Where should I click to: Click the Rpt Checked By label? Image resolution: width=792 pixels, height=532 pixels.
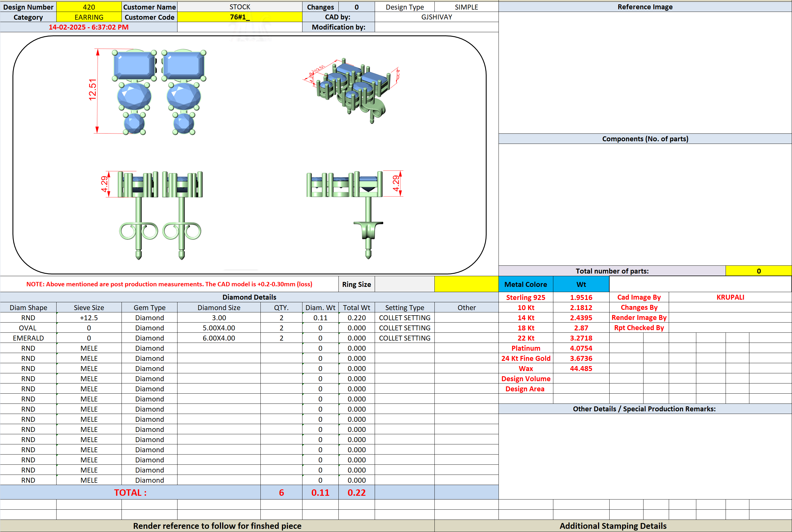(639, 328)
